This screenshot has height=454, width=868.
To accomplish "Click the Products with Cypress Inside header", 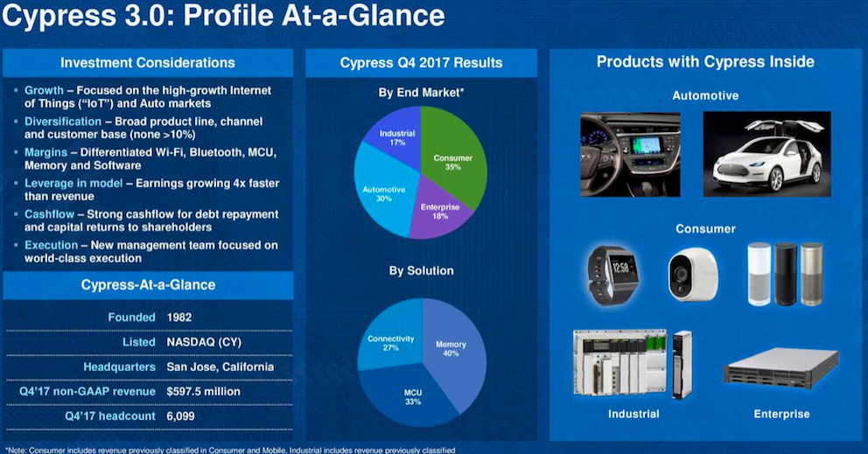I will tap(705, 61).
